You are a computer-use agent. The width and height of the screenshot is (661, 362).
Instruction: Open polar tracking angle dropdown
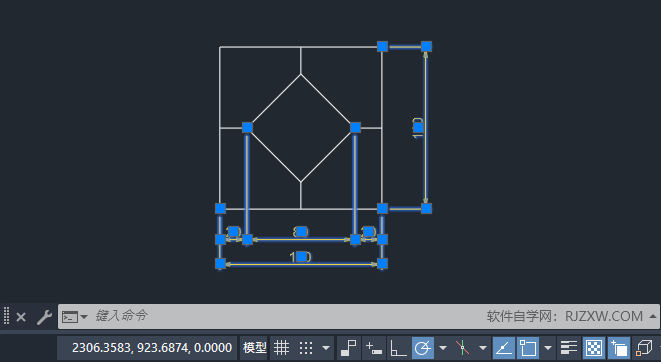(443, 348)
